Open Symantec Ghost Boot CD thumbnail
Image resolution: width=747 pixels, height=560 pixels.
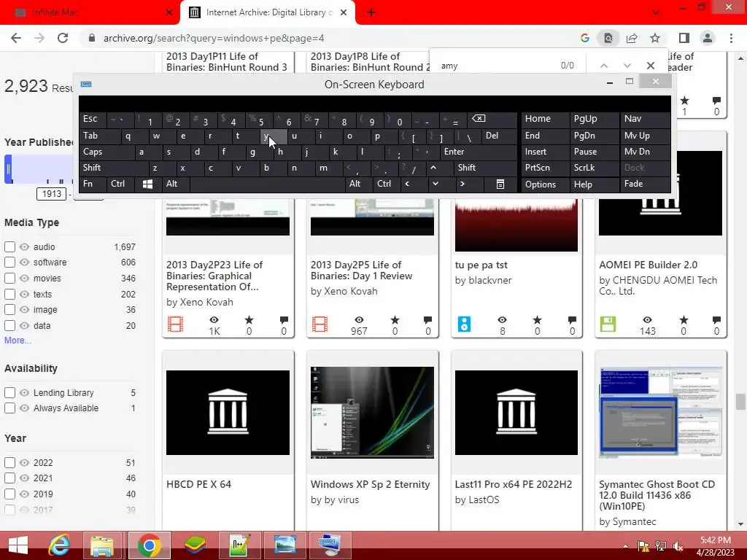click(x=661, y=413)
